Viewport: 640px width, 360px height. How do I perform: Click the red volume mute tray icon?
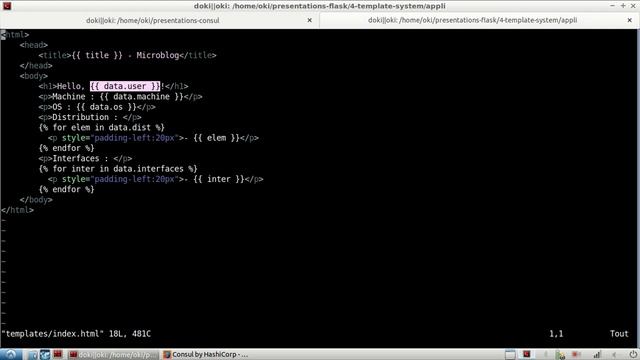[576, 355]
